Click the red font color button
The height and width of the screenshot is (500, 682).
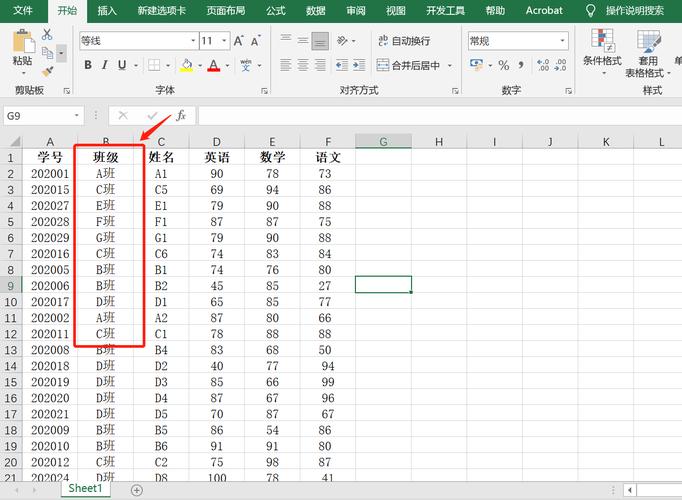click(x=212, y=65)
